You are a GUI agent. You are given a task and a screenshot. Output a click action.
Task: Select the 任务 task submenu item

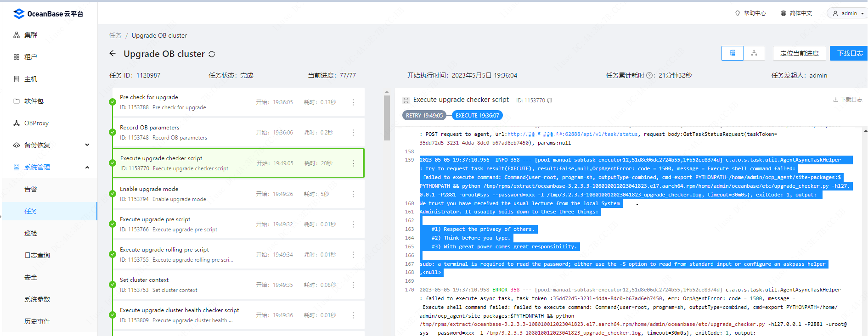(x=50, y=211)
